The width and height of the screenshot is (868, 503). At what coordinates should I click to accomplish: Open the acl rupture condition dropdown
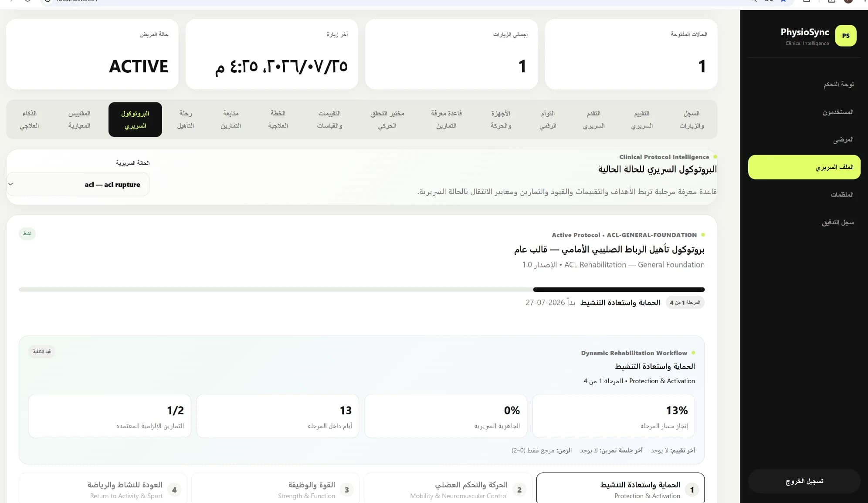(78, 185)
